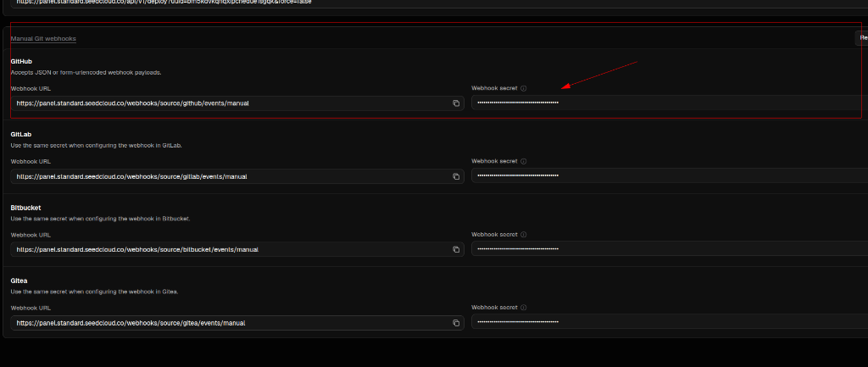Click the Bitbucket section title

pos(25,208)
